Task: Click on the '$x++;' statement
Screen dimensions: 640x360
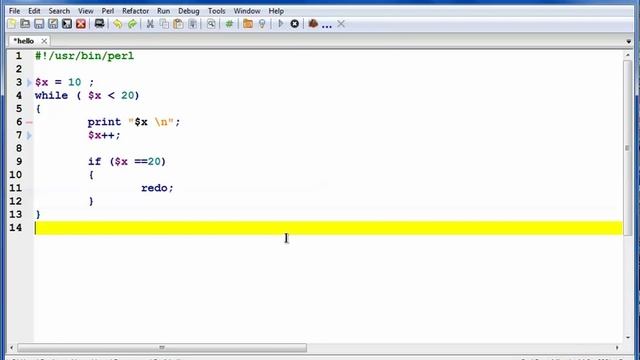Action: (x=104, y=135)
